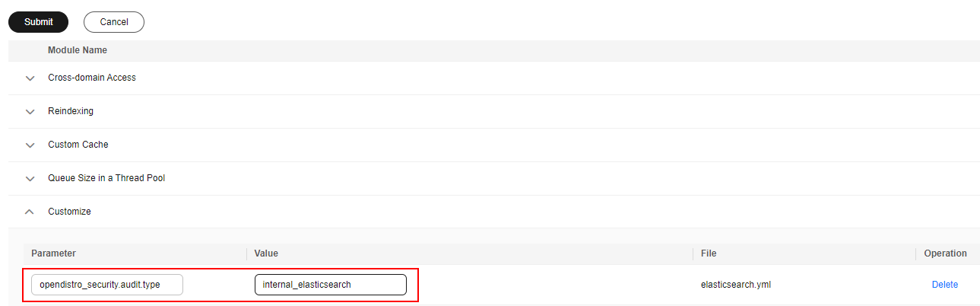Screen dimensions: 980x306
Task: Select the Custom Cache module name
Action: tap(78, 145)
